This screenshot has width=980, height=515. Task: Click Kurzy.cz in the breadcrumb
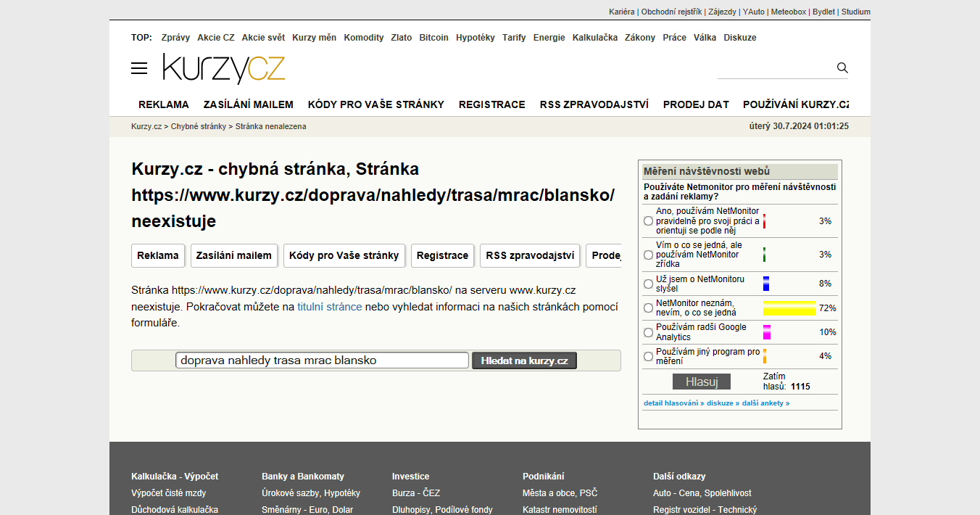[x=146, y=126]
